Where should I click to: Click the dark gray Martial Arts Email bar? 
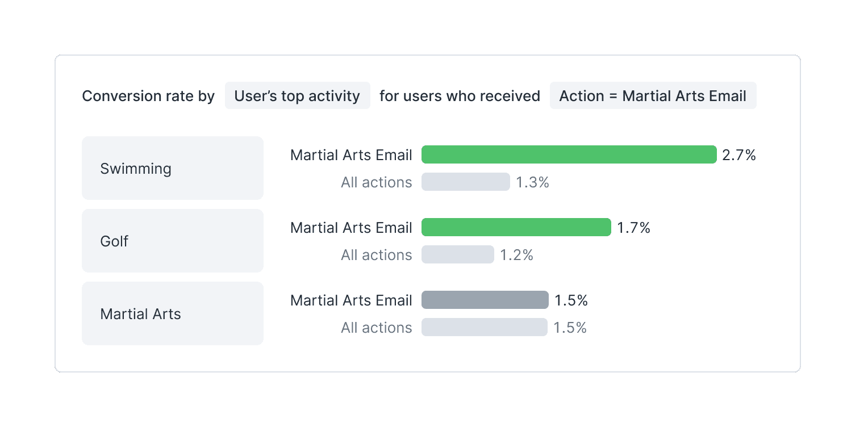(485, 300)
